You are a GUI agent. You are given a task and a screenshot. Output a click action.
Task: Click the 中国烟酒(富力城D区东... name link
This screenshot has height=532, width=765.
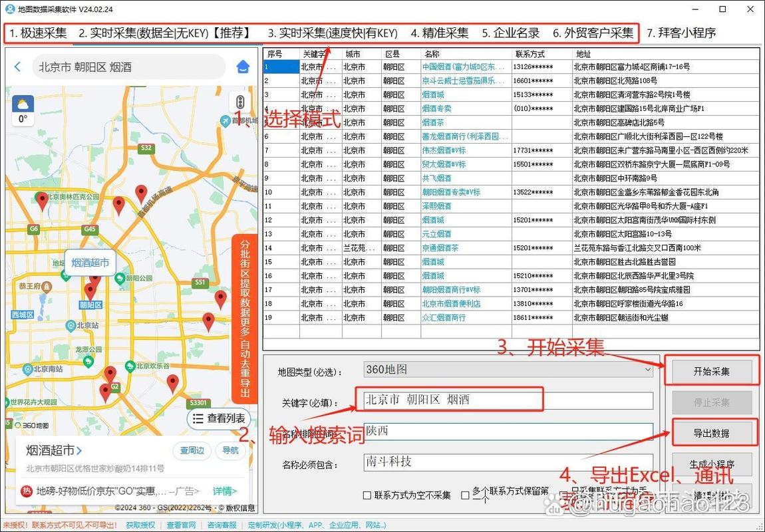[463, 66]
